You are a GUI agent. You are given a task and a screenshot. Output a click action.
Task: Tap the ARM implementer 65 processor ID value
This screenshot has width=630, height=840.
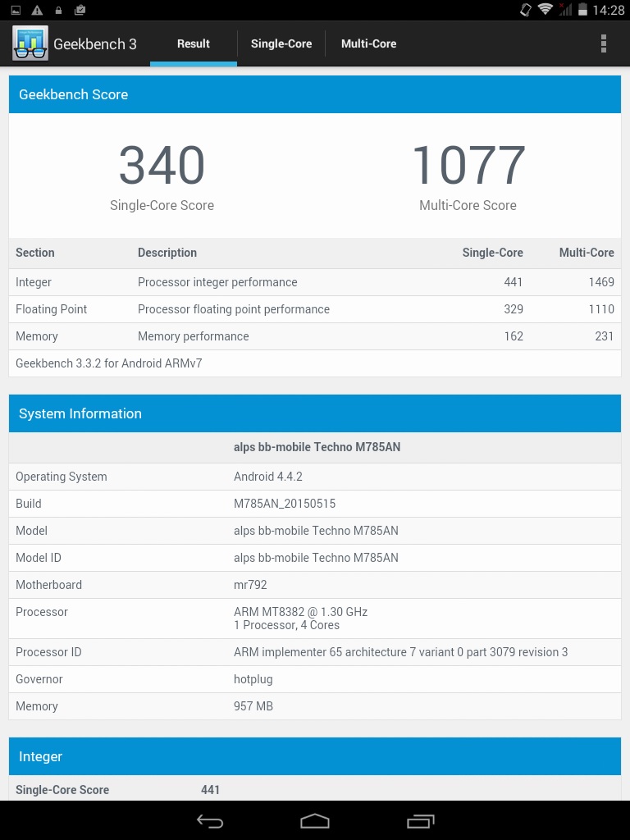pyautogui.click(x=400, y=652)
